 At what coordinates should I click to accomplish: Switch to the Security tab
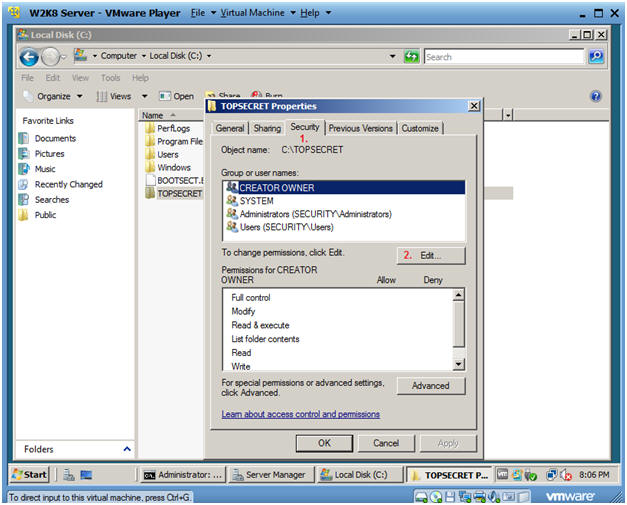[x=305, y=127]
